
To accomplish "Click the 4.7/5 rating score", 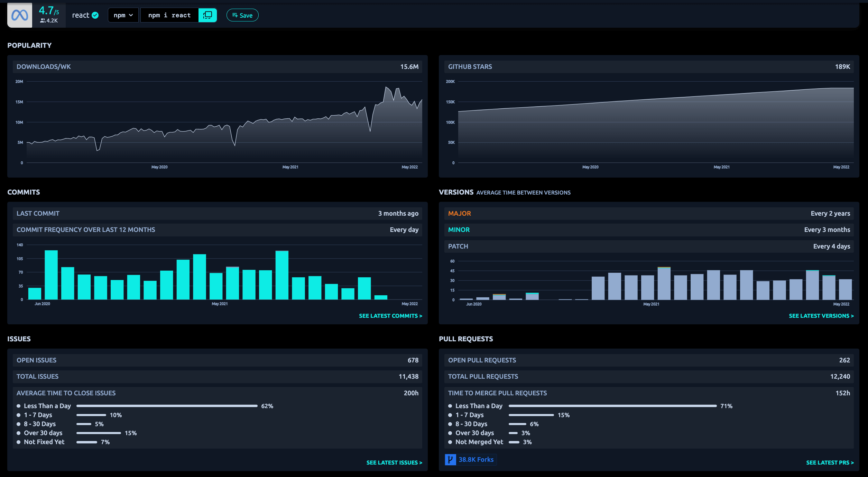I will tap(49, 11).
